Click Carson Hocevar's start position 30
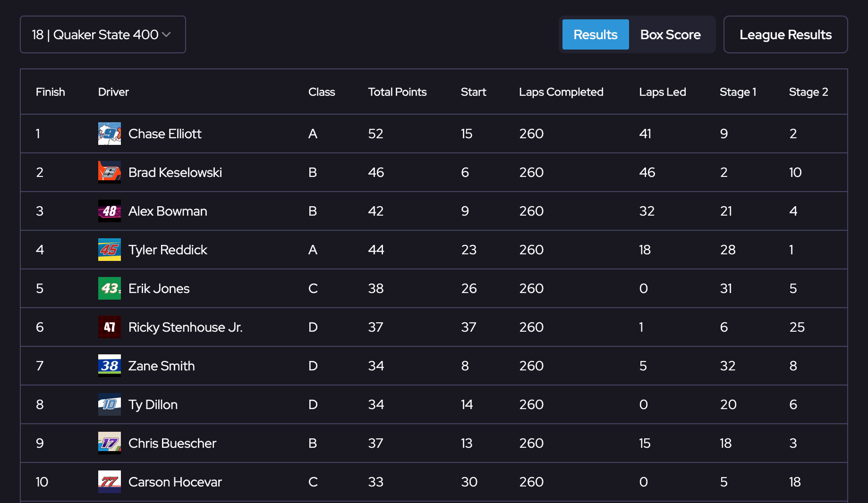 pos(469,482)
